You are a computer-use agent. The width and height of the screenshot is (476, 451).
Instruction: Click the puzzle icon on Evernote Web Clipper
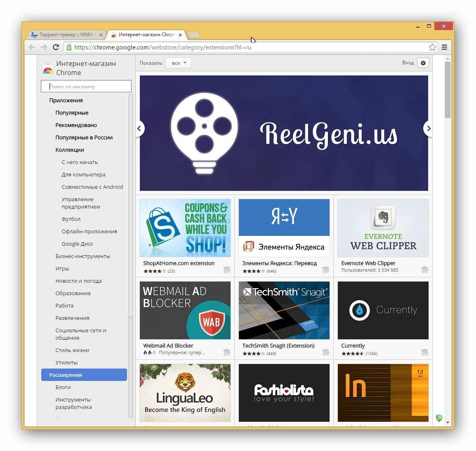[x=425, y=270]
